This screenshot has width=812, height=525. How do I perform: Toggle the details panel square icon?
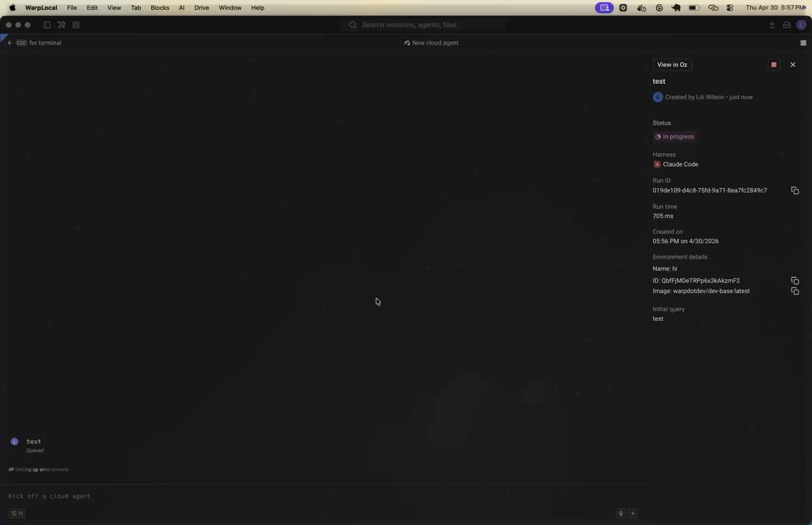pyautogui.click(x=803, y=43)
